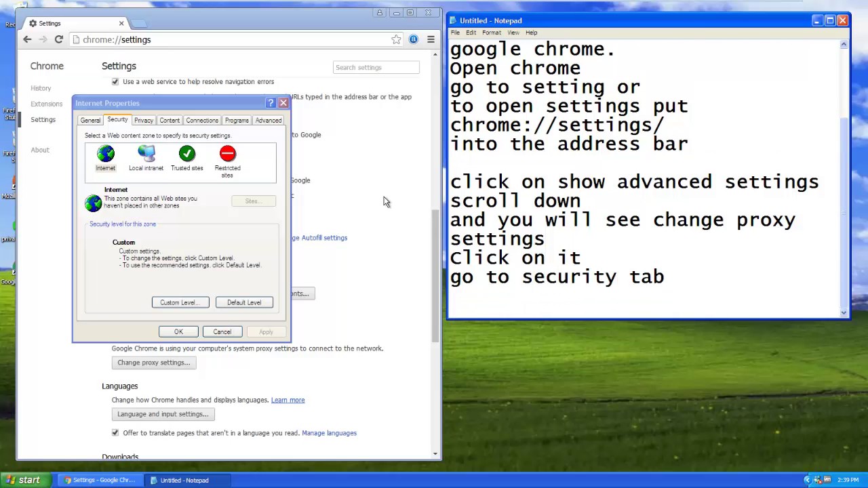Viewport: 868px width, 488px height.
Task: Click OK in Internet Properties
Action: (178, 331)
